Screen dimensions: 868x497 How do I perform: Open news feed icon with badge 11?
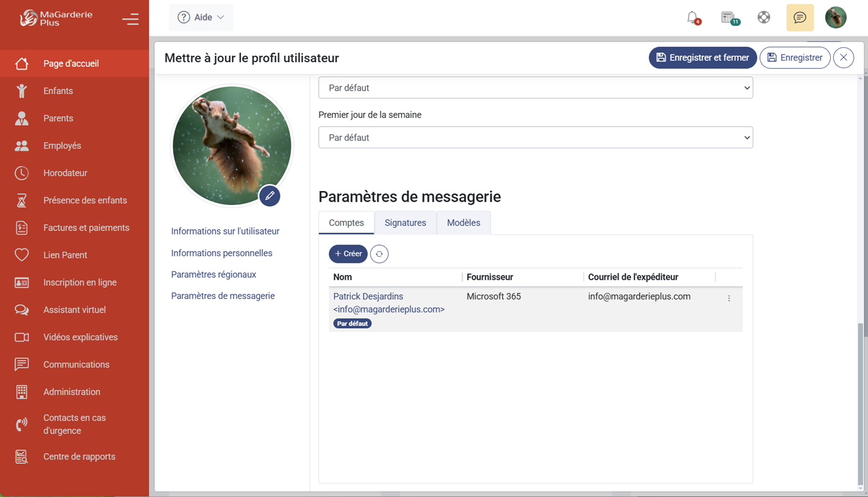pyautogui.click(x=729, y=17)
